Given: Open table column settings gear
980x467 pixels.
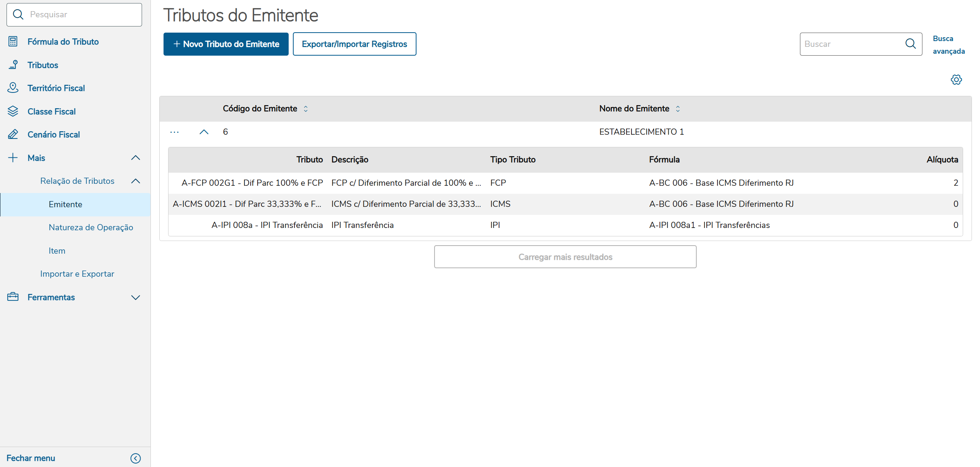Looking at the screenshot, I should (956, 80).
